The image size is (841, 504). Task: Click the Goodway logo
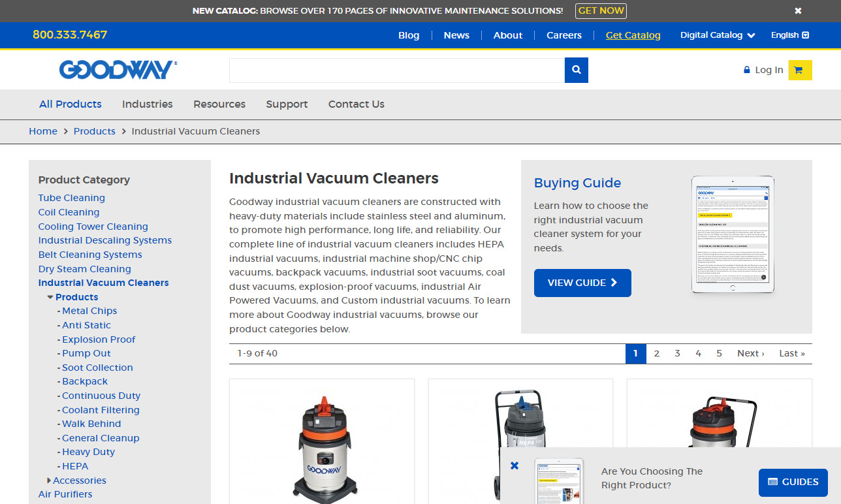click(x=118, y=70)
